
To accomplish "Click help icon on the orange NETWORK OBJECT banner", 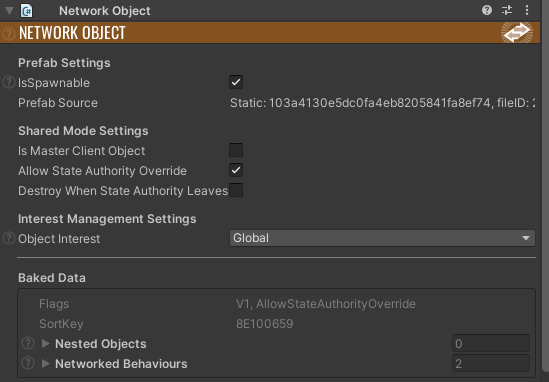I will tap(9, 34).
